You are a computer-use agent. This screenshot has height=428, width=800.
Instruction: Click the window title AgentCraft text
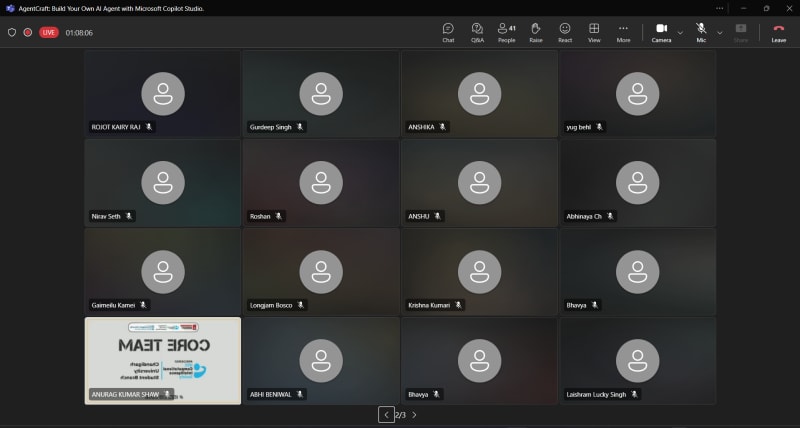111,9
